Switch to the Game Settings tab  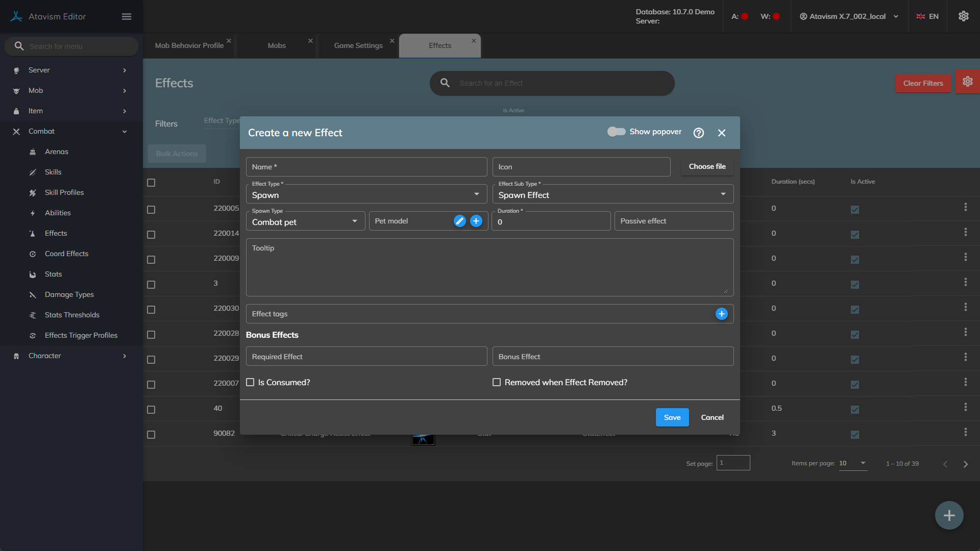tap(358, 45)
